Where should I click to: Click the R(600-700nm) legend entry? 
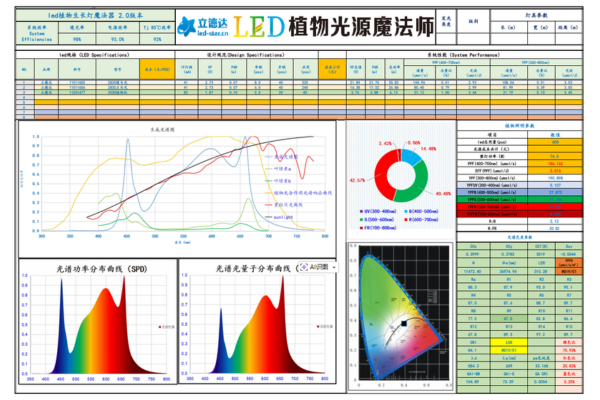(x=421, y=219)
